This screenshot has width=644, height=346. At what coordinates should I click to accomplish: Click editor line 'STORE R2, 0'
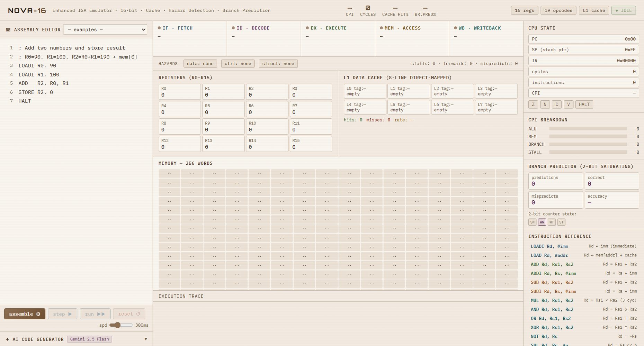[36, 92]
